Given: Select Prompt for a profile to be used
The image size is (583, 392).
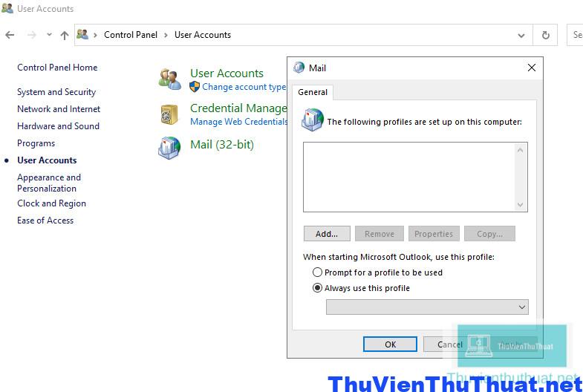Looking at the screenshot, I should pos(378,272).
